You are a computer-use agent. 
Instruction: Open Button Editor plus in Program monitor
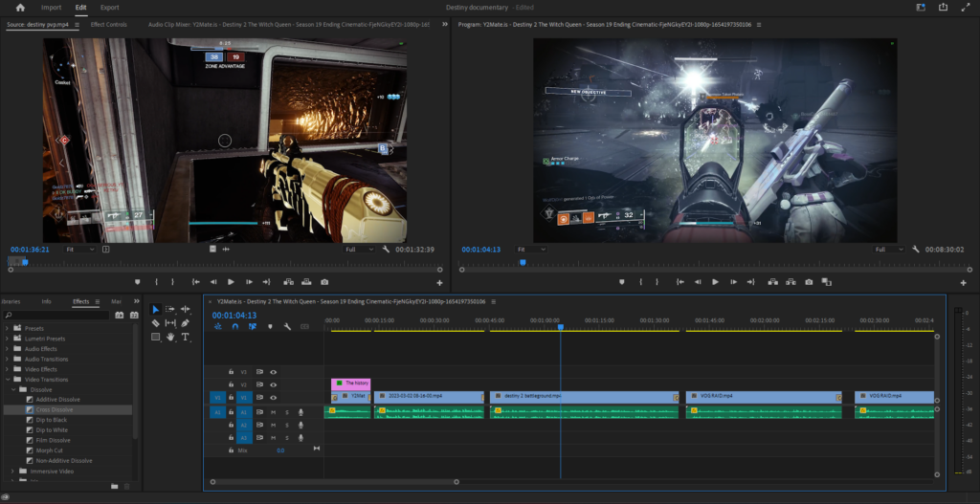tap(963, 283)
